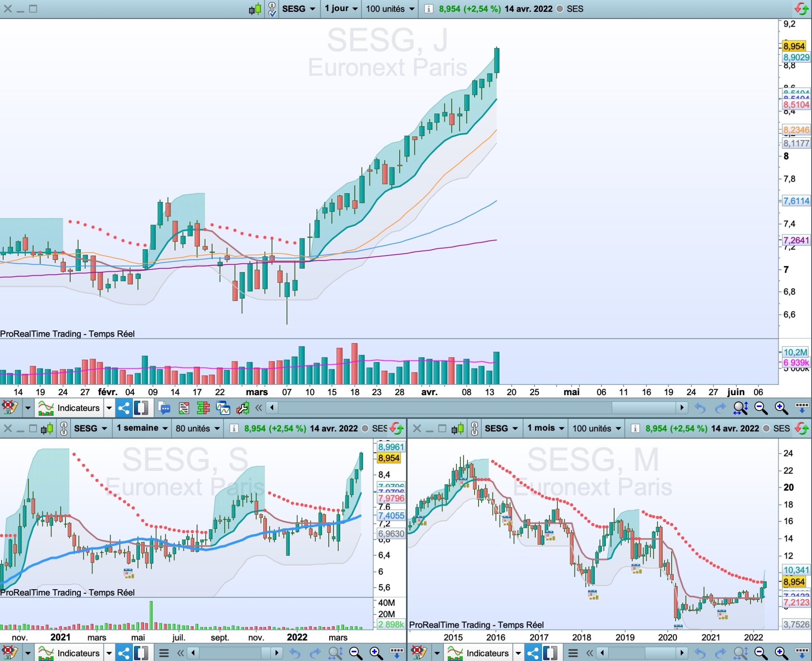
Task: Click the zoom-in magnifier on daily chart
Action: point(781,408)
